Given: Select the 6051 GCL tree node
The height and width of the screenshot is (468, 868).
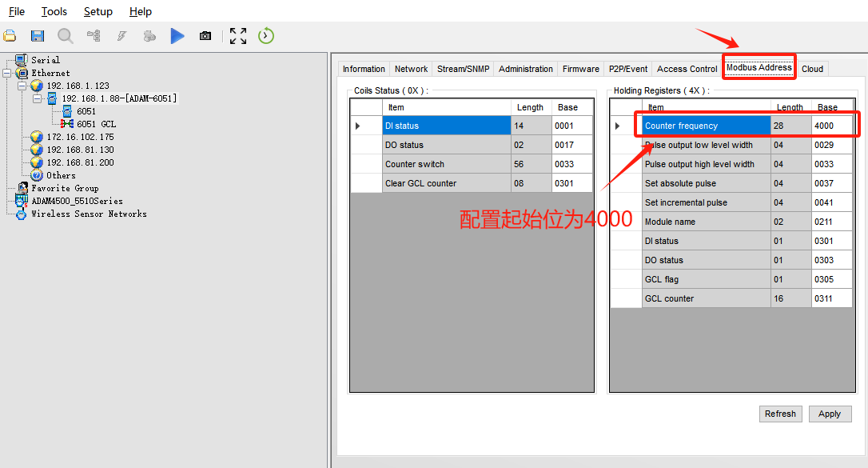Looking at the screenshot, I should tap(96, 124).
